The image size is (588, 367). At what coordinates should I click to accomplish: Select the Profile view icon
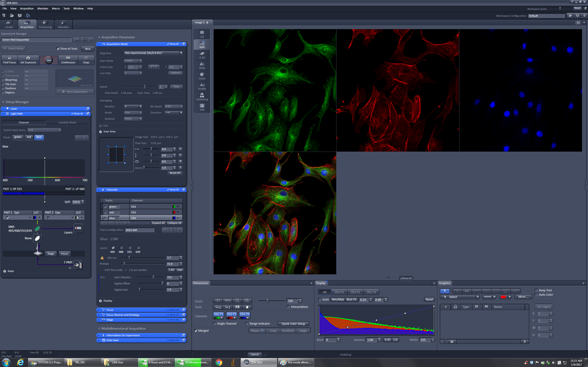click(x=202, y=86)
